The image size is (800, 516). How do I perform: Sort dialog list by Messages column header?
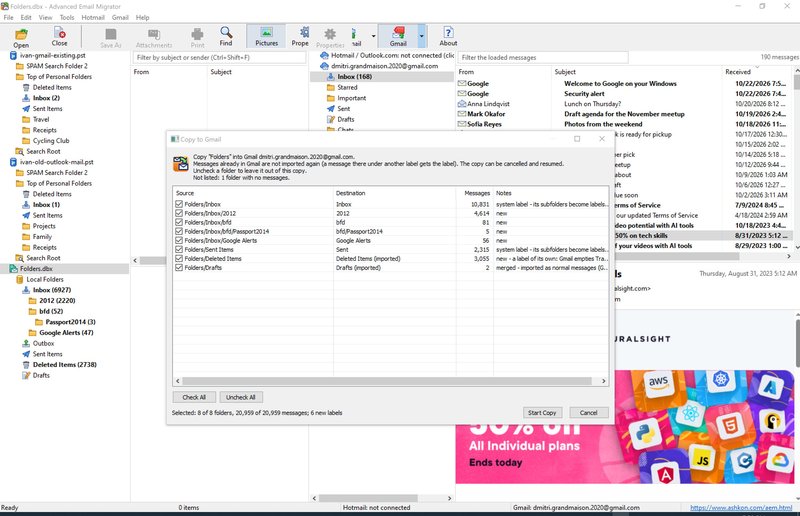pyautogui.click(x=477, y=193)
